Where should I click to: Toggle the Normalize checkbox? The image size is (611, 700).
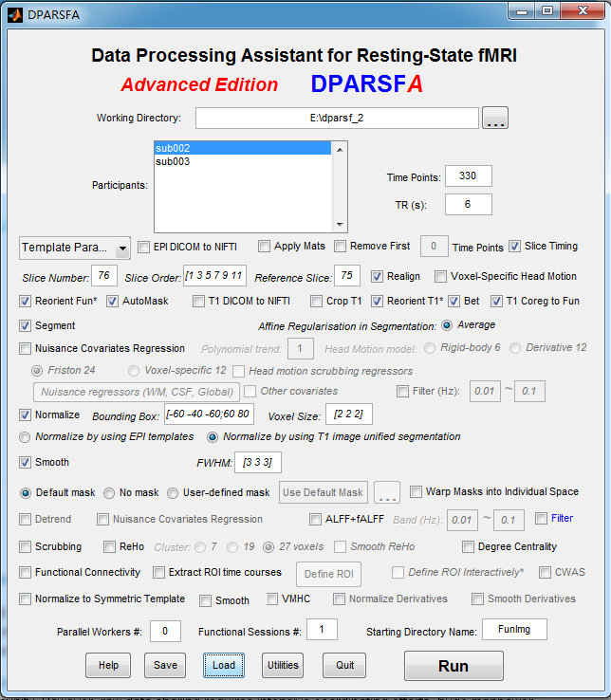[25, 414]
